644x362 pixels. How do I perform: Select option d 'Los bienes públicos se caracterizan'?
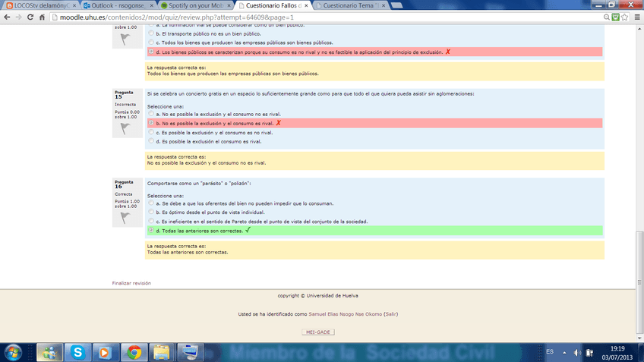(151, 52)
